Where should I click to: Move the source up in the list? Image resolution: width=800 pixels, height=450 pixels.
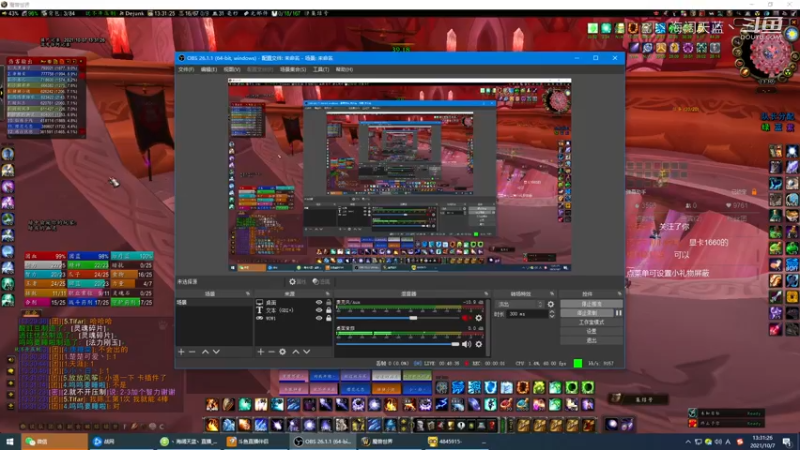click(295, 352)
